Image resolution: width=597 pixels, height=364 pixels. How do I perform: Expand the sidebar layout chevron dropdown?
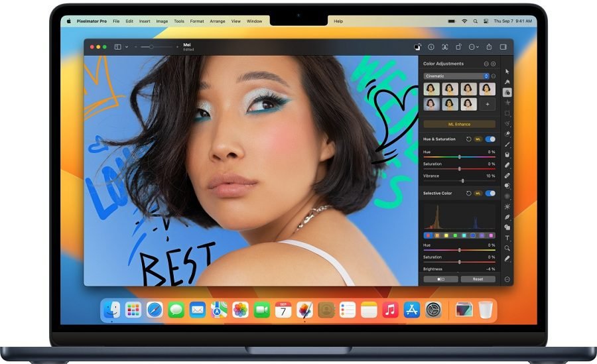(x=126, y=47)
